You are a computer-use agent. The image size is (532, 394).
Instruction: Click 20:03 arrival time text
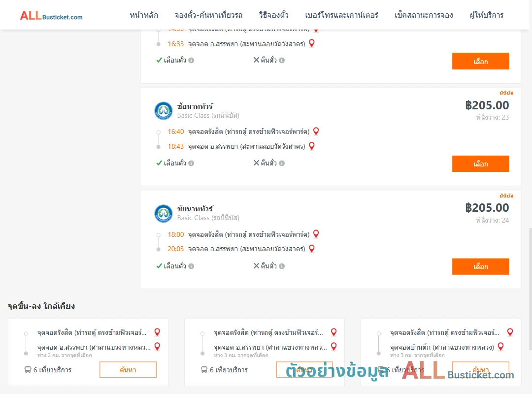point(176,249)
